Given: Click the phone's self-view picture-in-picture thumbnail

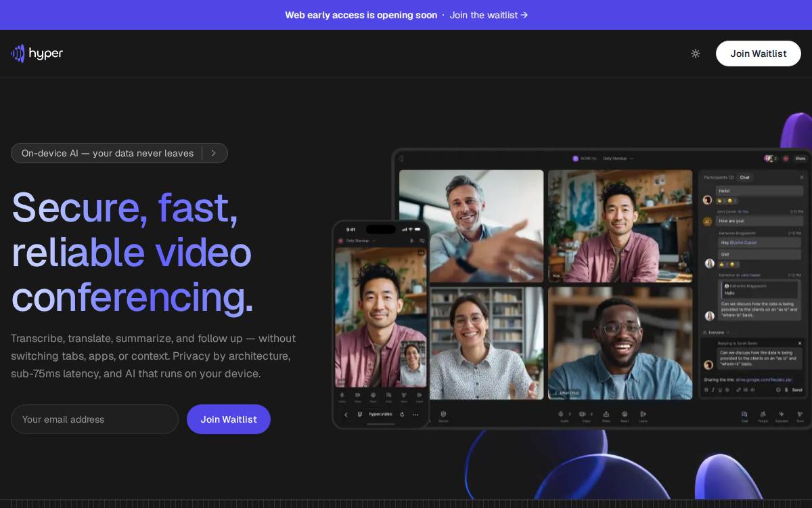Looking at the screenshot, I should pos(413,364).
